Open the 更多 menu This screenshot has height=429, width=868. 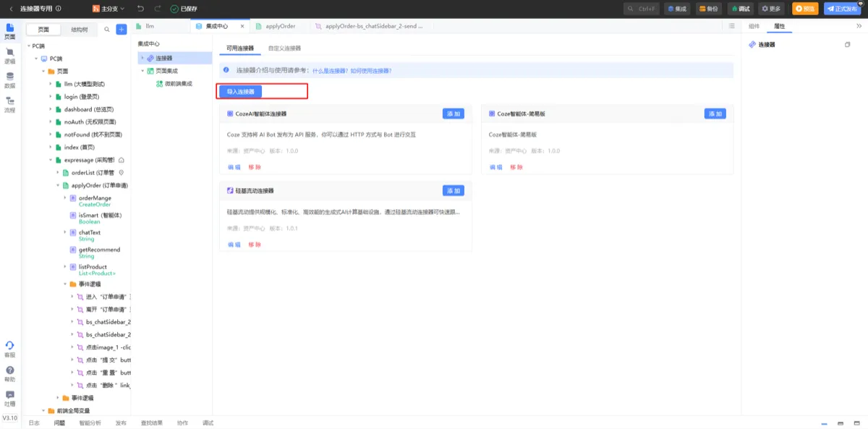[x=771, y=9]
